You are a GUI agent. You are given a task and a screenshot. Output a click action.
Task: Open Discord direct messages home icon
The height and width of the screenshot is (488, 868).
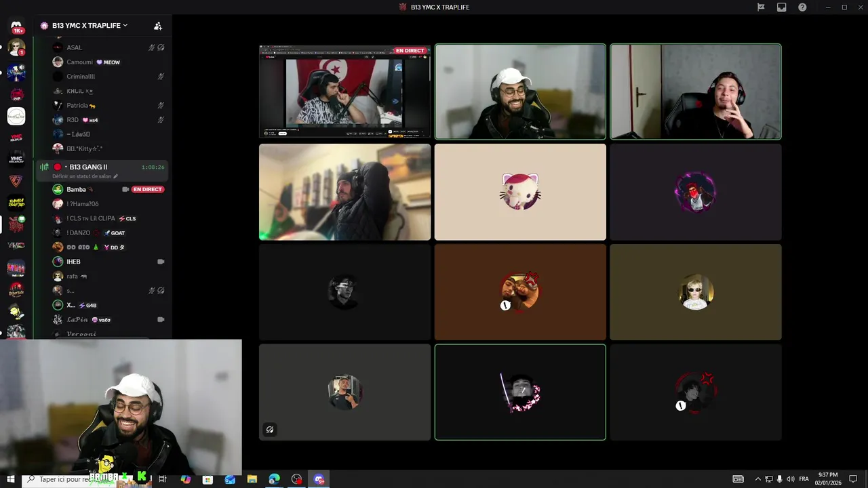16,26
